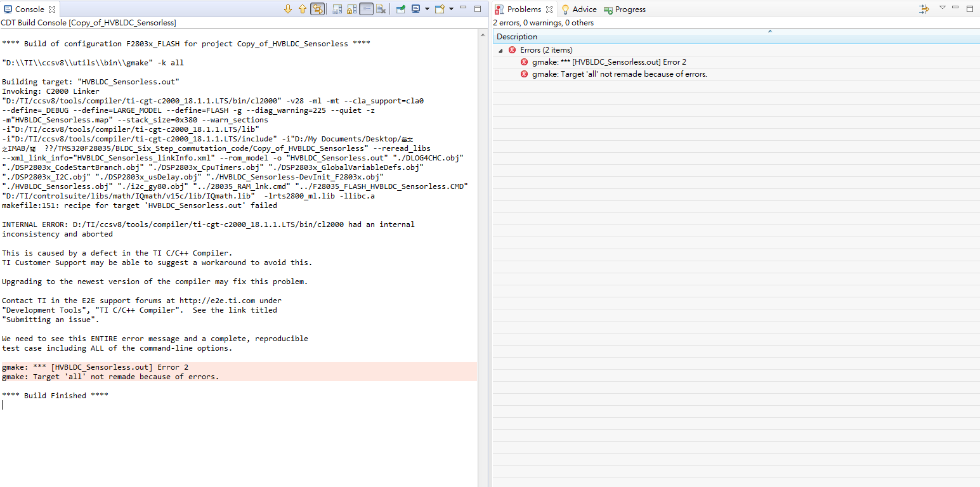Click error icon of Problems 'Error 2' row
Viewport: 980px width, 487px height.
(x=524, y=62)
